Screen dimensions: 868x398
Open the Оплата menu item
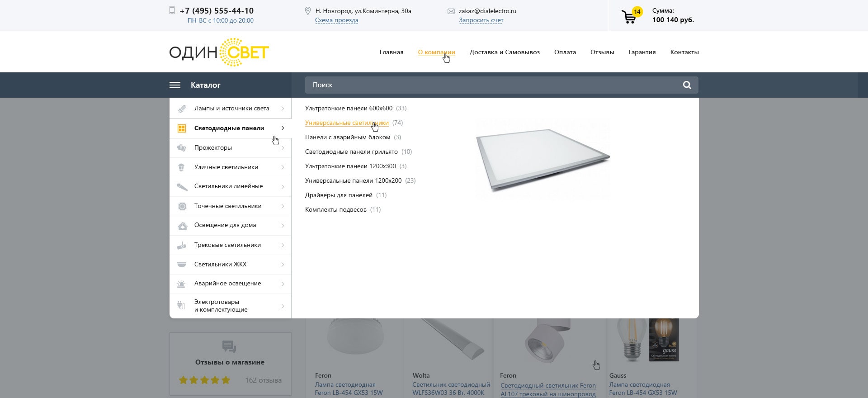565,52
